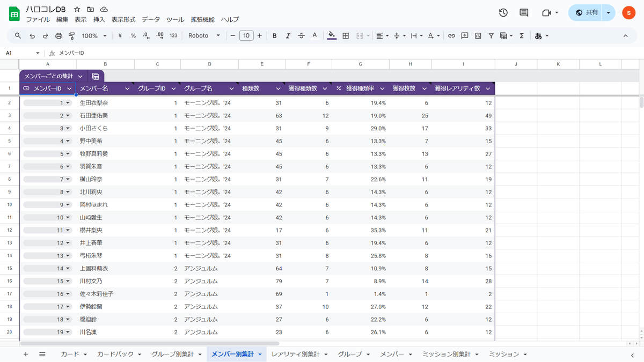Format as percent
644x362 pixels.
(x=133, y=36)
